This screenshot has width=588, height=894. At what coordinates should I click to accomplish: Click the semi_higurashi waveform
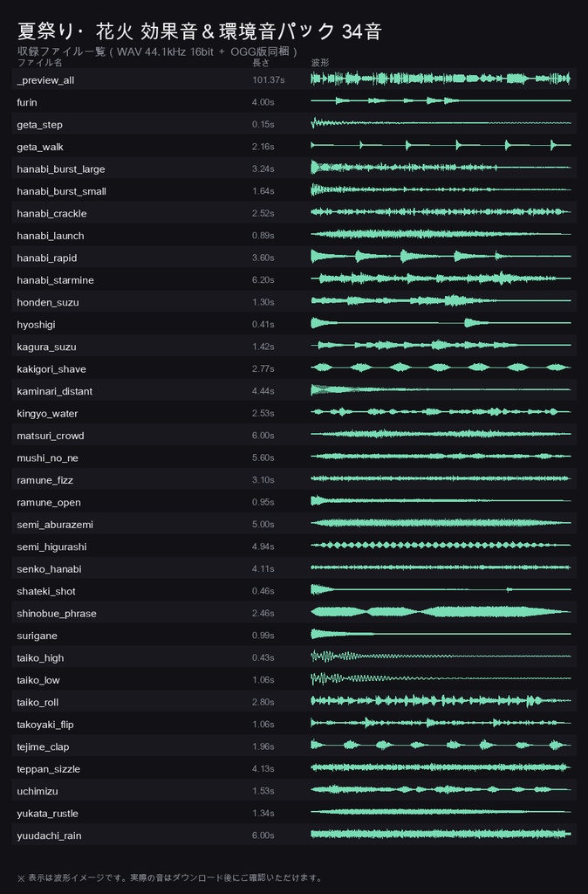tap(441, 547)
